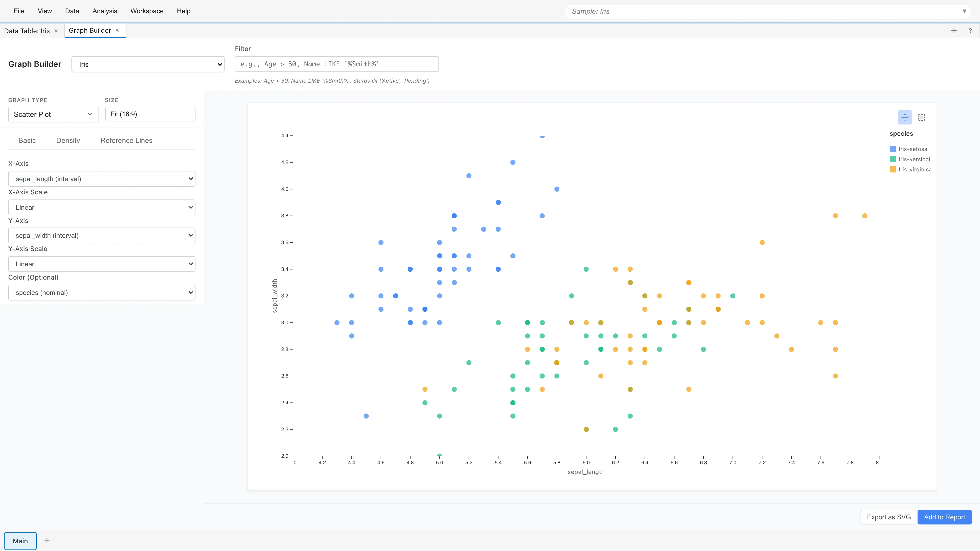Click the Add to Report button
This screenshot has width=980, height=551.
945,517
